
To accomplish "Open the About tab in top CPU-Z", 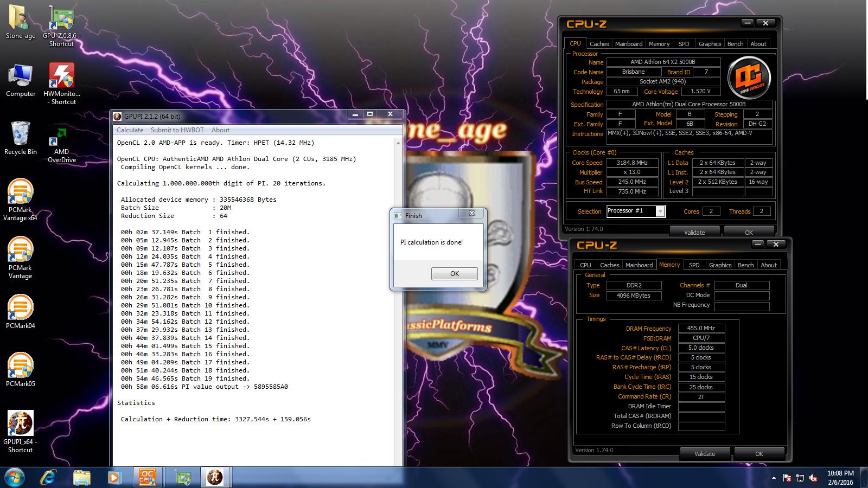I will [758, 44].
